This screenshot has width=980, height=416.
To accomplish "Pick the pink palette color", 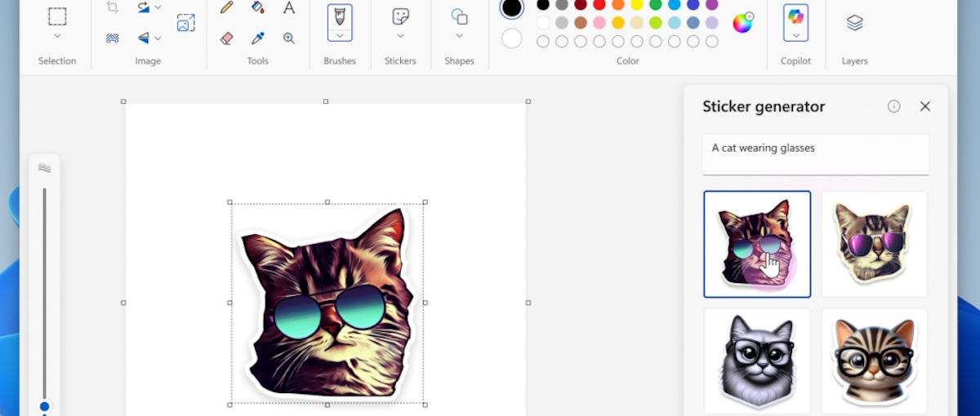I will tap(599, 23).
